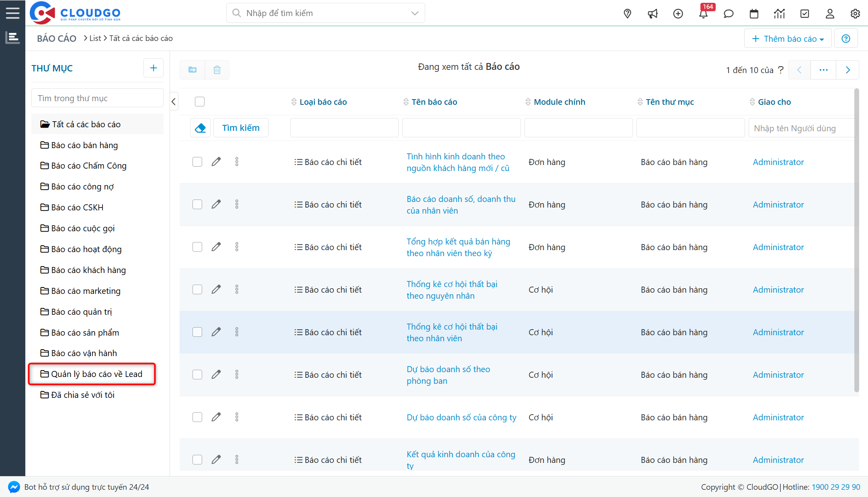Toggle the select-all header checkbox
Image resolution: width=868 pixels, height=497 pixels.
tap(200, 102)
